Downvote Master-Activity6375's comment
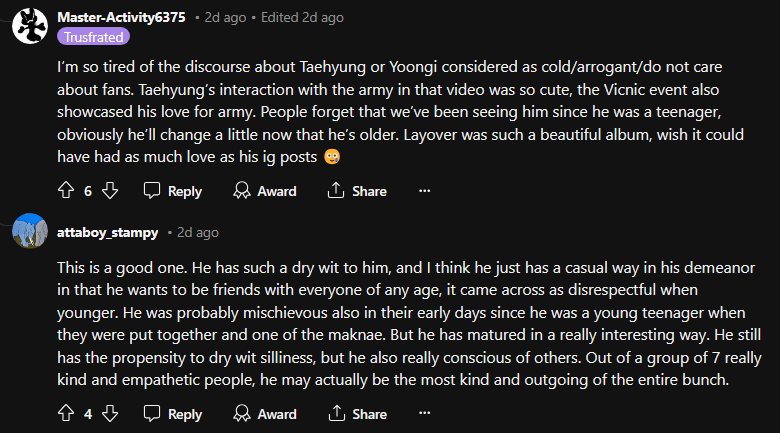Viewport: 780px width, 433px height. (x=111, y=191)
